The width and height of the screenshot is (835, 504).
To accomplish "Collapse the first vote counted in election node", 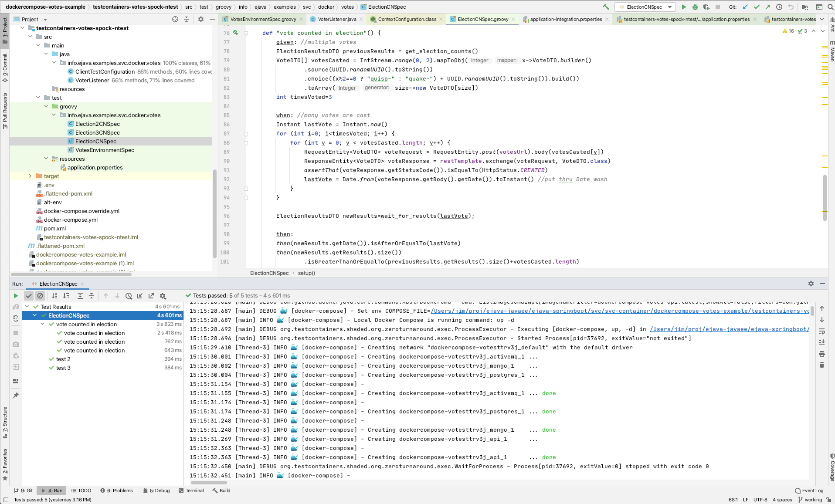I will [43, 324].
